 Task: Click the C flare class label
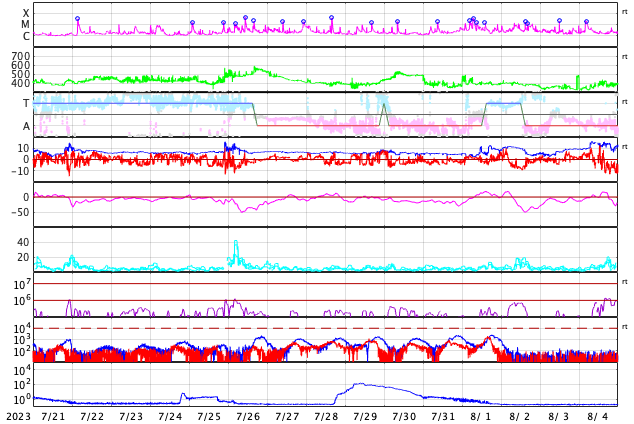point(26,36)
